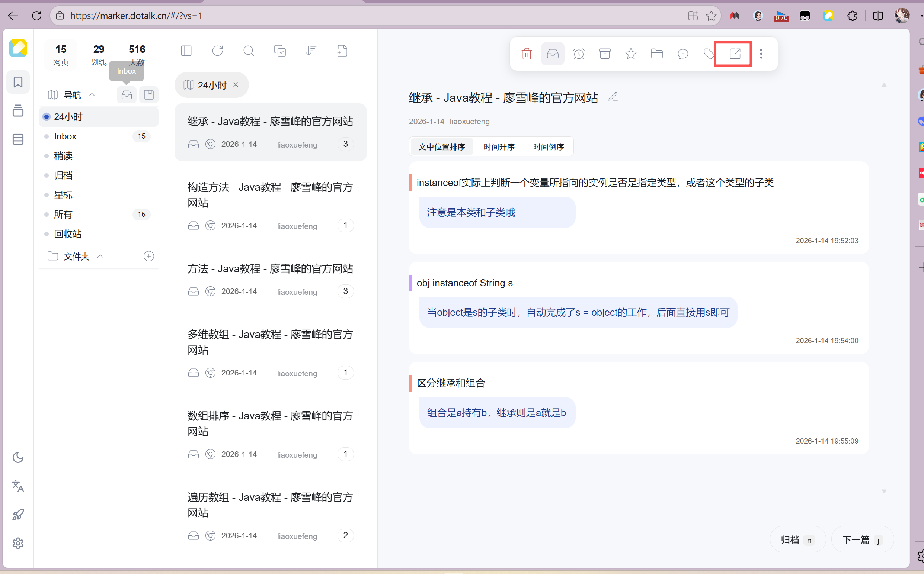Click the search icon in list toolbar
The height and width of the screenshot is (574, 924).
pos(249,51)
